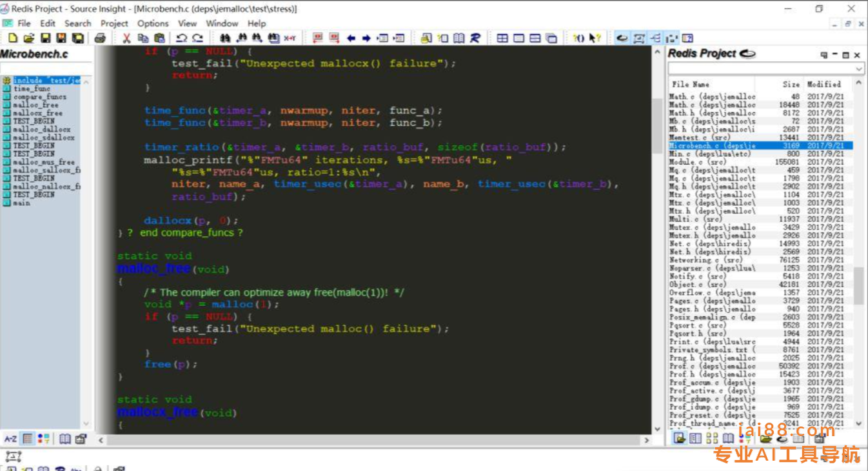The width and height of the screenshot is (868, 471).
Task: Click the pointer with question mark icon
Action: coord(595,38)
